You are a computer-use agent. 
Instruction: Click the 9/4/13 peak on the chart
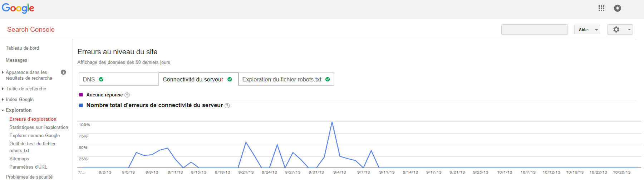[332, 122]
